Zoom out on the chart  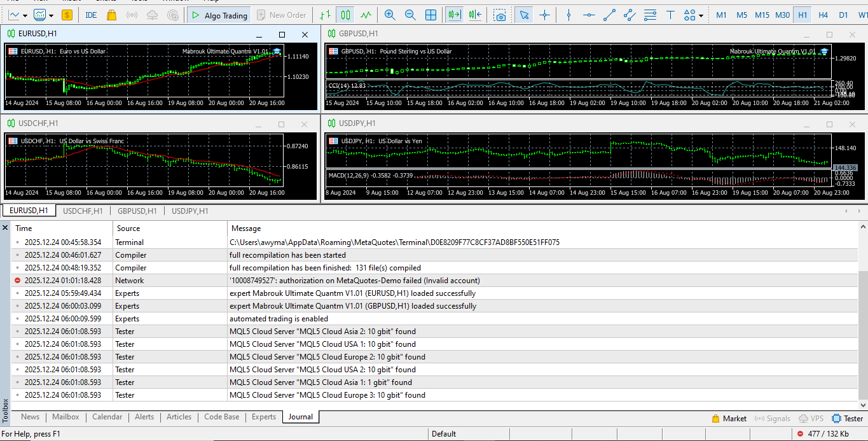coord(410,15)
